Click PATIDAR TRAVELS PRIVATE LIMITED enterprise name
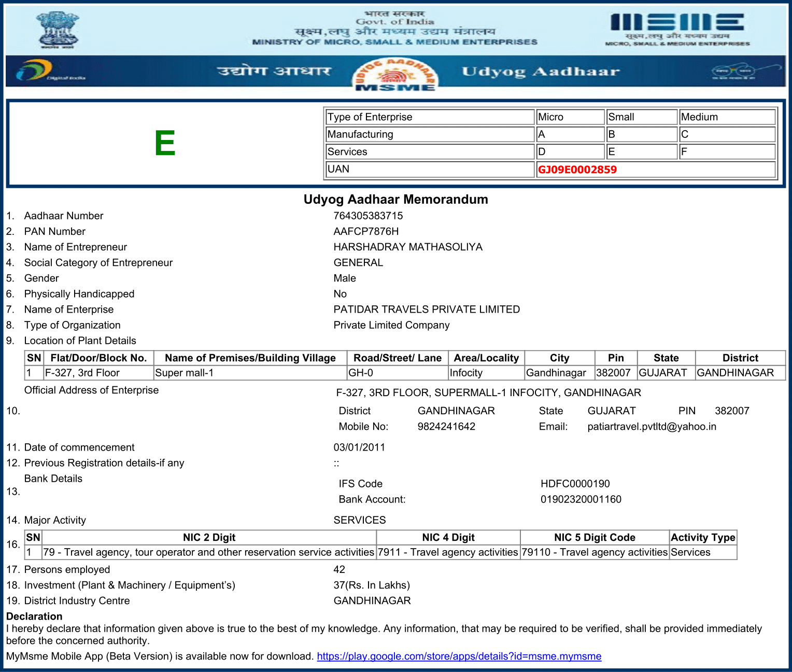 coord(427,309)
